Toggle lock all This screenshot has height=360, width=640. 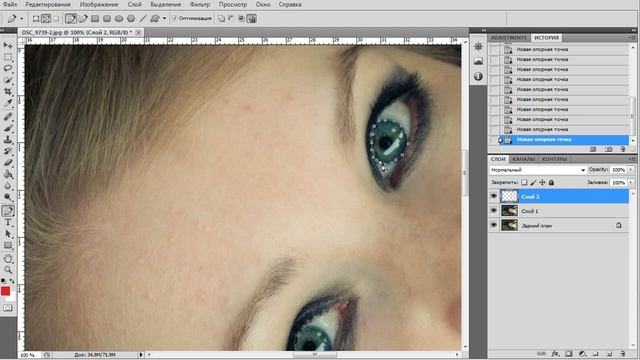pyautogui.click(x=551, y=182)
